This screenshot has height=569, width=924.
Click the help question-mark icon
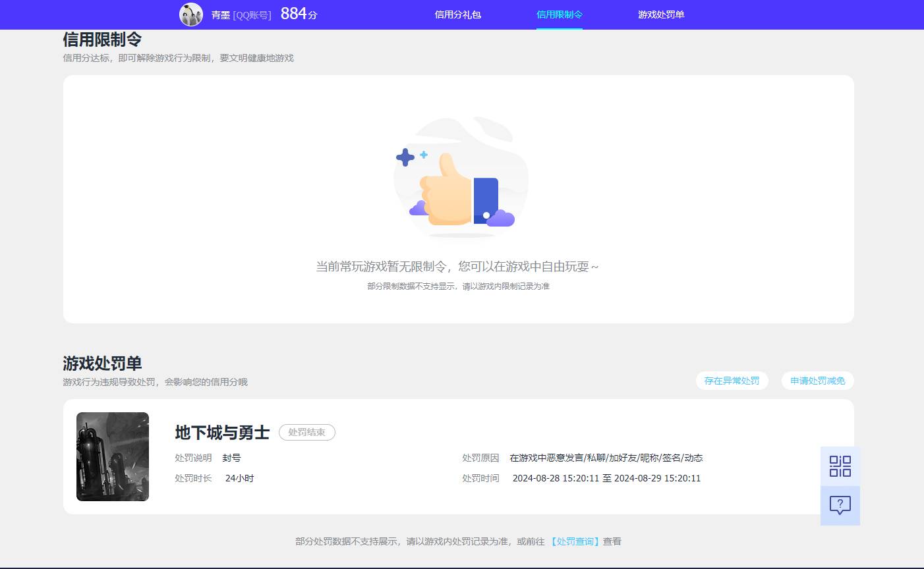click(840, 506)
